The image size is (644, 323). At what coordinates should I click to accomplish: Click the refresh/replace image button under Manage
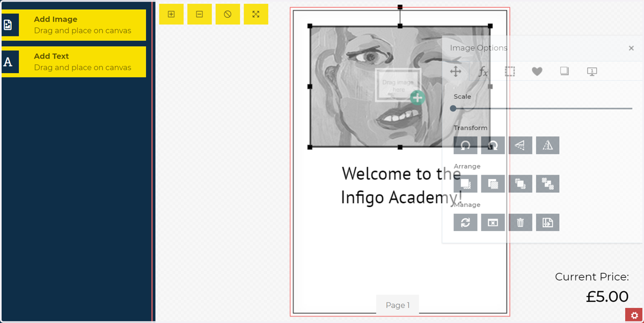tap(465, 222)
